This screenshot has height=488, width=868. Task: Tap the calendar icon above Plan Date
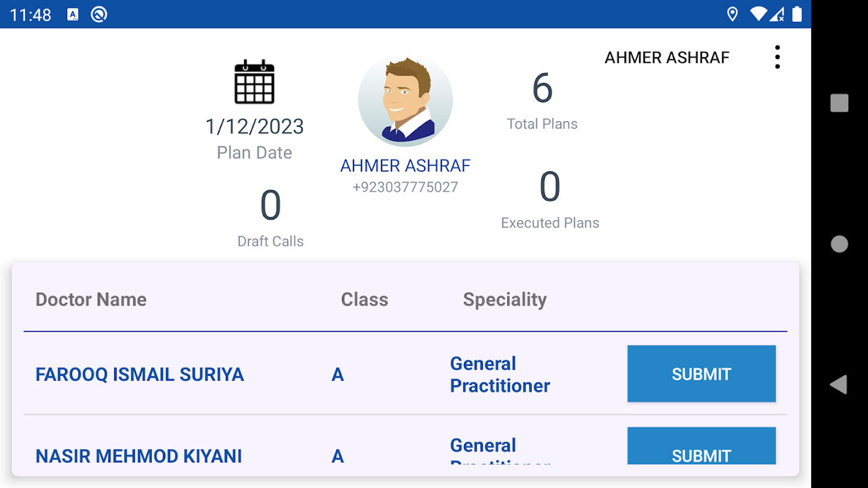pyautogui.click(x=255, y=82)
